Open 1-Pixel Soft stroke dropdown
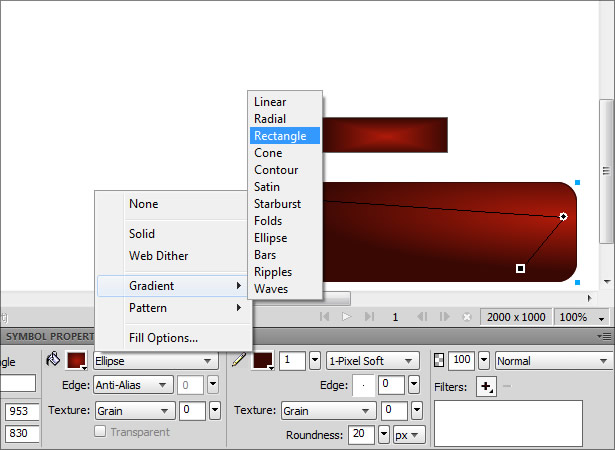 pyautogui.click(x=372, y=361)
